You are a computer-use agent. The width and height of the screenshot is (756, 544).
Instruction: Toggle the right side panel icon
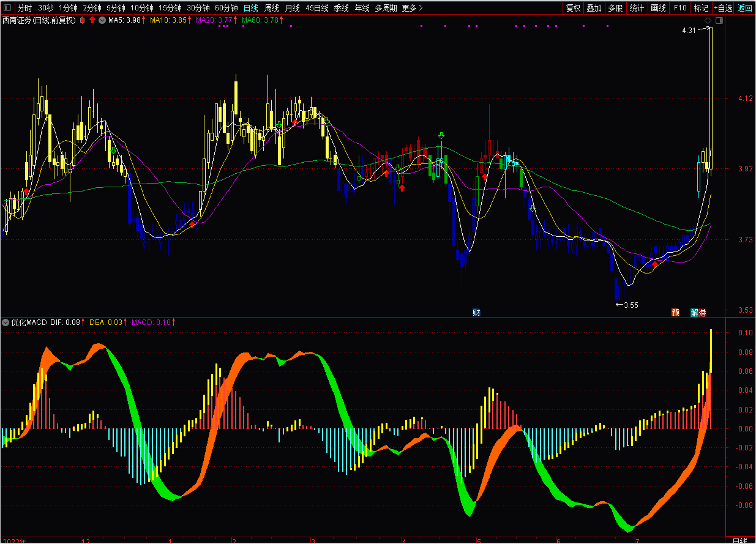pos(719,21)
